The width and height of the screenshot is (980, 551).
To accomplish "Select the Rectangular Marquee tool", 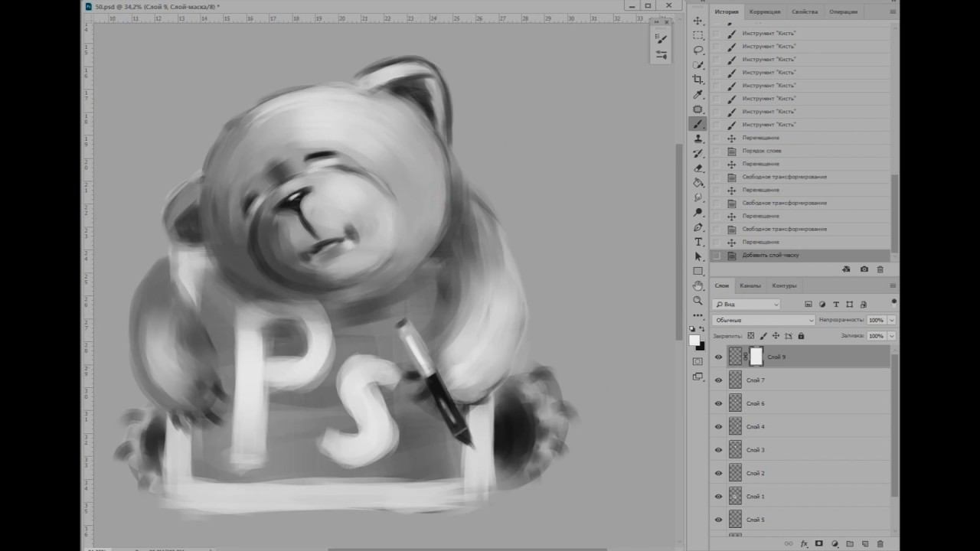I will tap(697, 35).
